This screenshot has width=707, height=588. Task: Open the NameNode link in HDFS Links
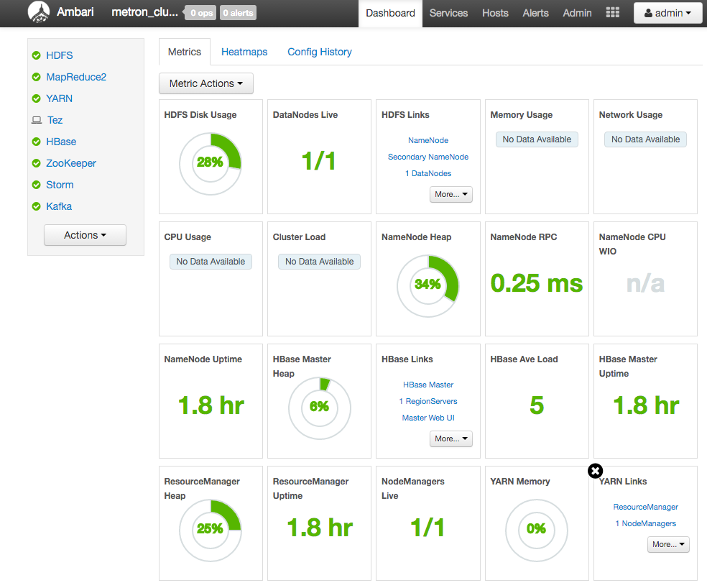point(428,140)
